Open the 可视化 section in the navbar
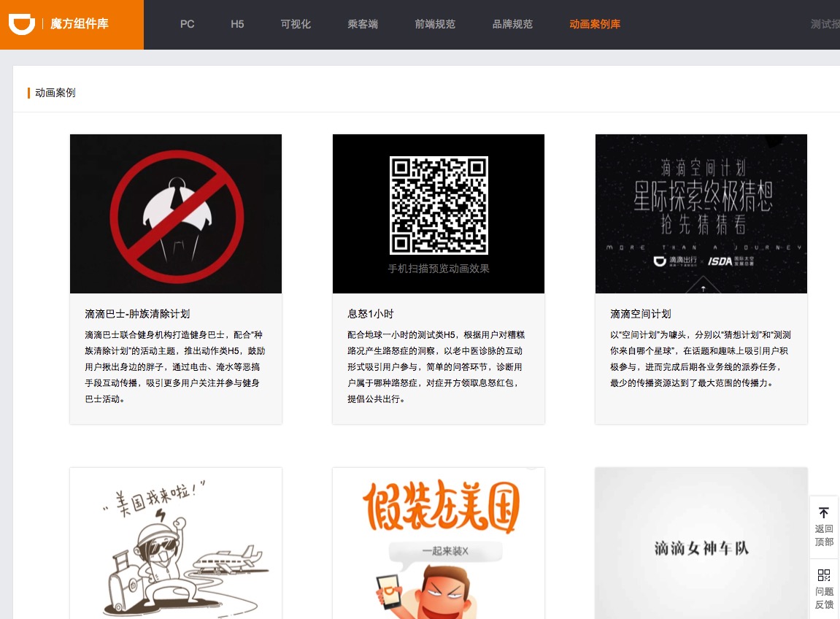 (x=295, y=24)
